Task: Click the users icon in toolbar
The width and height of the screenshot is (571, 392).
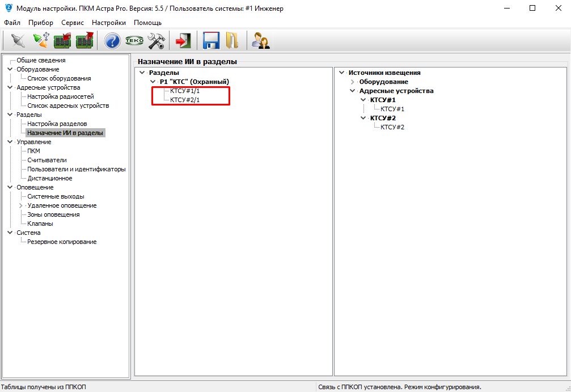Action: click(x=260, y=41)
